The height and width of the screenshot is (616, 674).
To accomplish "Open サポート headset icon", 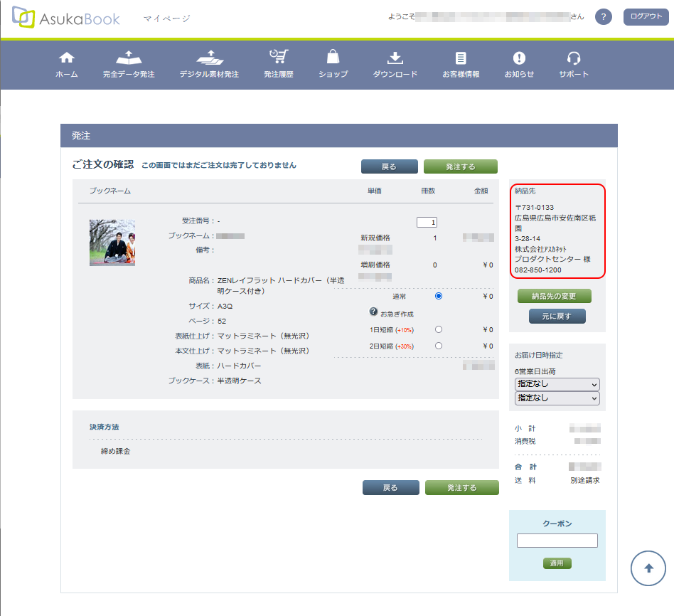I will (573, 58).
